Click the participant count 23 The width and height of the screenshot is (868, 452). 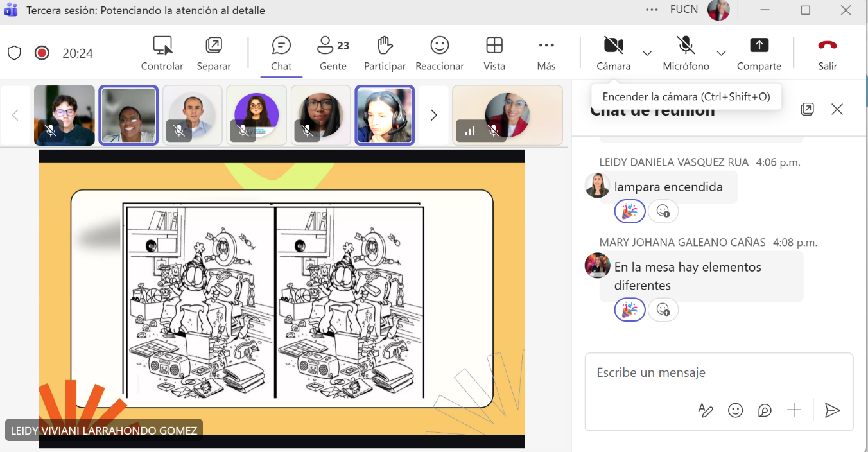click(x=343, y=46)
